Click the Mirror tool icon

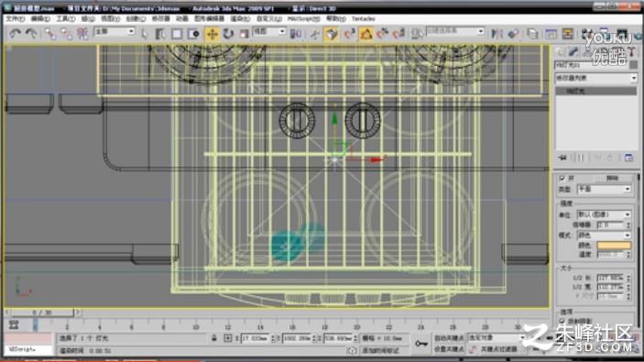[x=497, y=34]
